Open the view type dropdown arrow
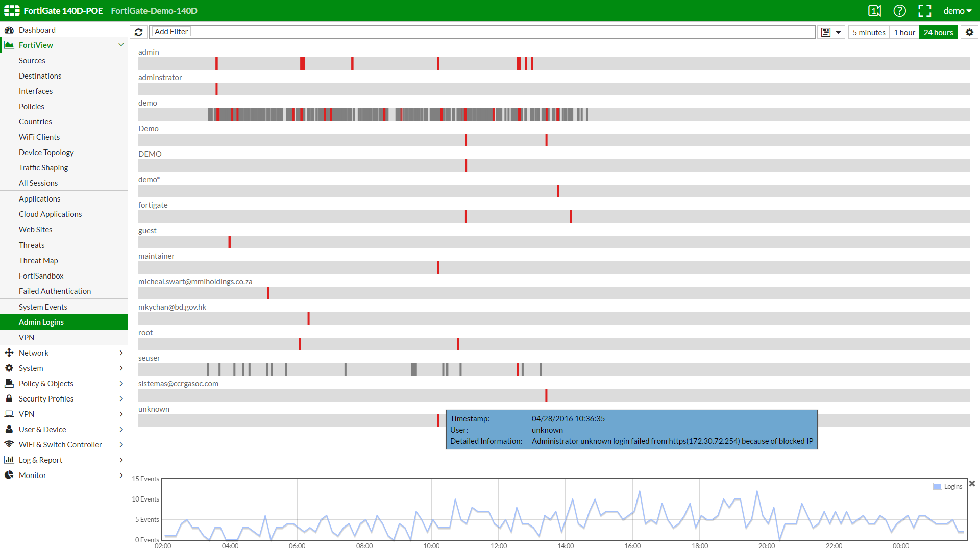The height and width of the screenshot is (551, 980). pyautogui.click(x=838, y=32)
